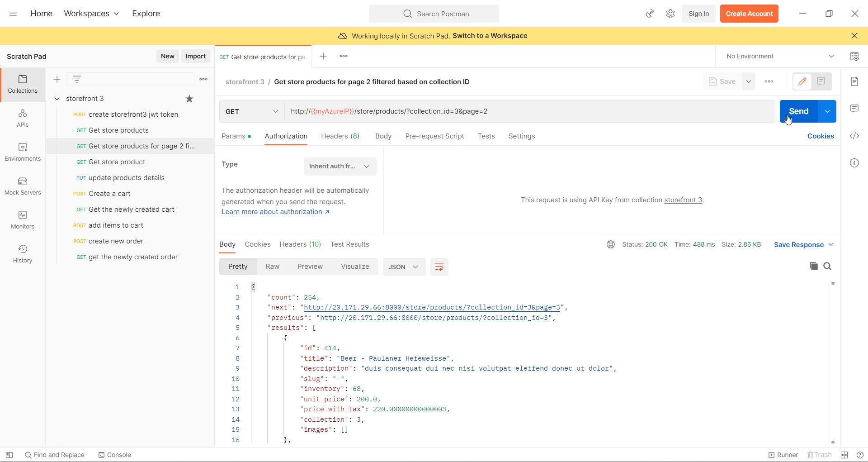Open request more actions next to Save
The height and width of the screenshot is (462, 868).
(x=769, y=81)
